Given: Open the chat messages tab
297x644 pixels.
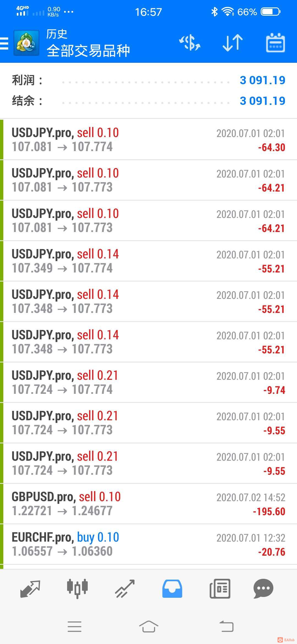Looking at the screenshot, I should 263,589.
